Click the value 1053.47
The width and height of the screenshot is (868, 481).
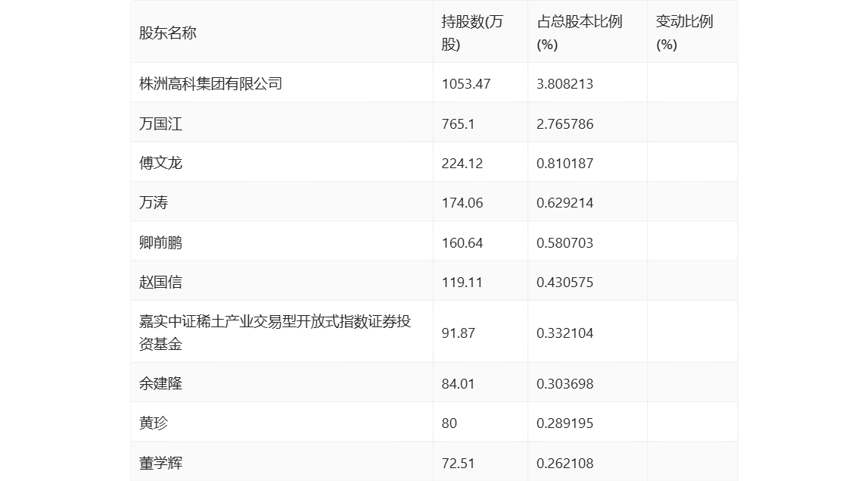[466, 83]
